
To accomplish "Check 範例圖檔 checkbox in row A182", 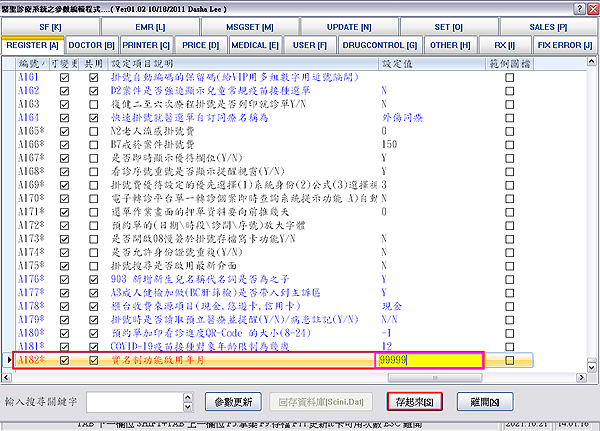I will point(511,359).
